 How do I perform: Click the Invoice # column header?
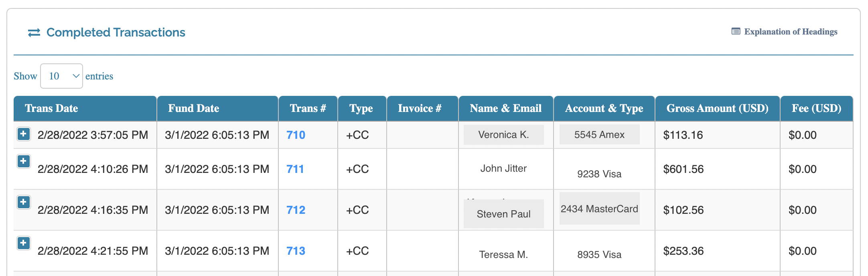point(420,108)
